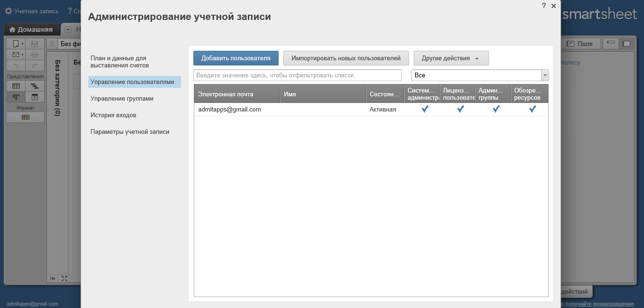Image resolution: width=644 pixels, height=308 pixels.
Task: Select the Card view icon
Action: pyautogui.click(x=16, y=97)
